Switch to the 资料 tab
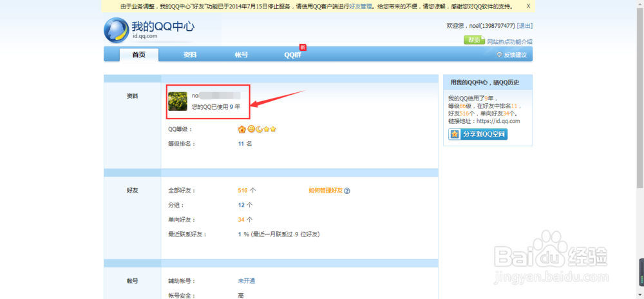The width and height of the screenshot is (644, 299). [x=190, y=55]
